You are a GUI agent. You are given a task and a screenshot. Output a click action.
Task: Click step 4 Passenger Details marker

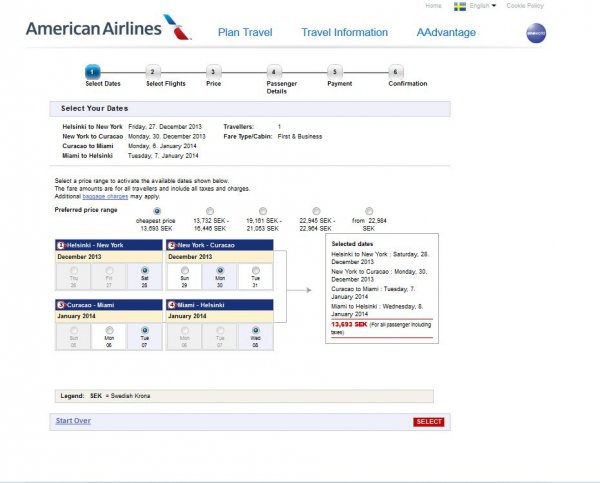274,72
